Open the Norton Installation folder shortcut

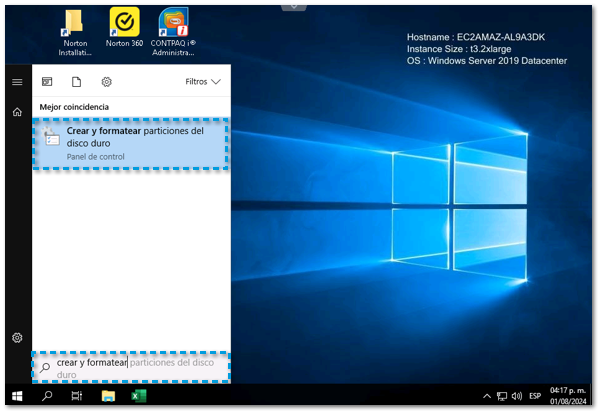[x=72, y=25]
